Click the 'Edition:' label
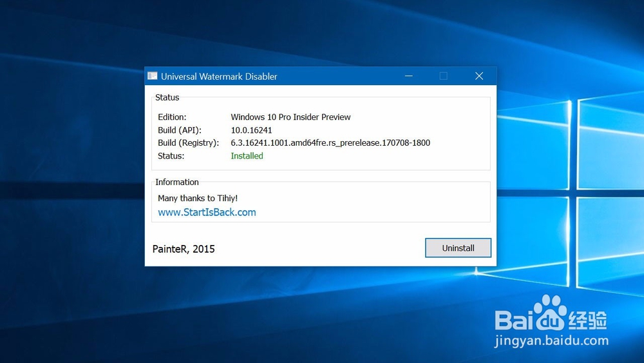644x363 pixels. 172,117
